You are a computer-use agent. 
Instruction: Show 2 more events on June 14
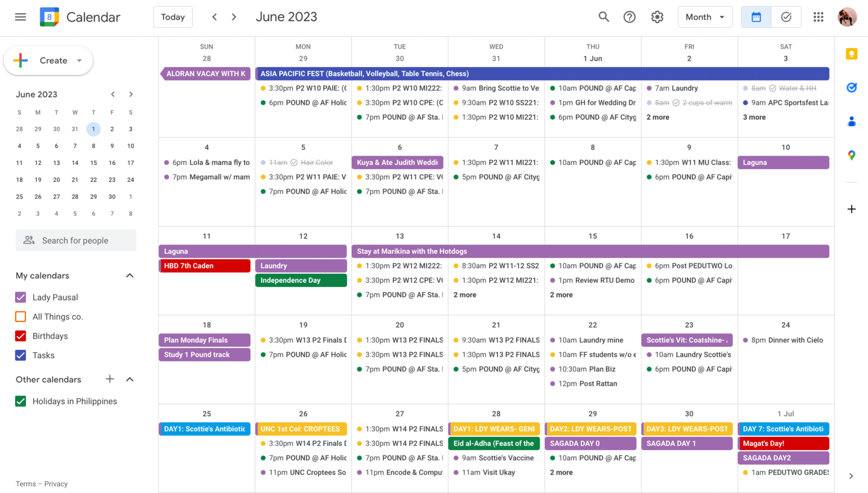465,295
